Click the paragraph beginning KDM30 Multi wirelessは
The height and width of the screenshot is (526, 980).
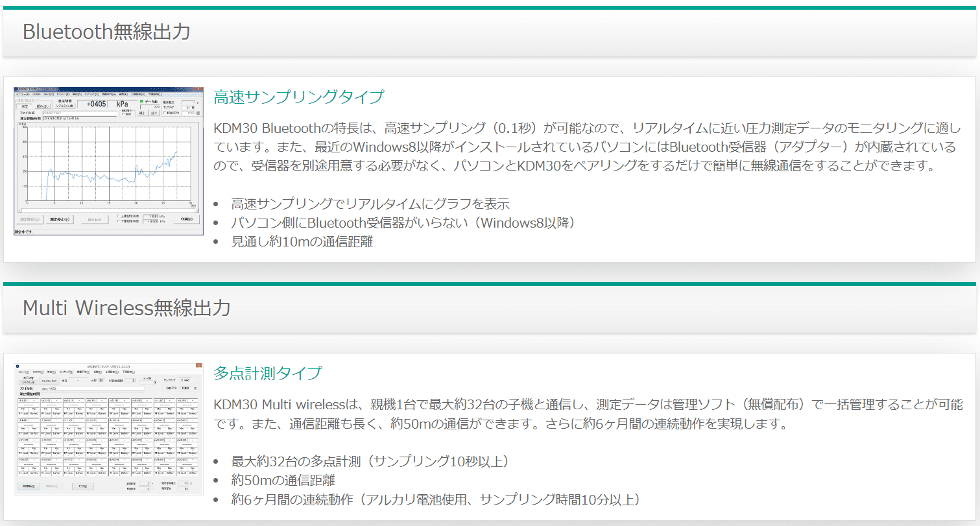[x=588, y=415]
